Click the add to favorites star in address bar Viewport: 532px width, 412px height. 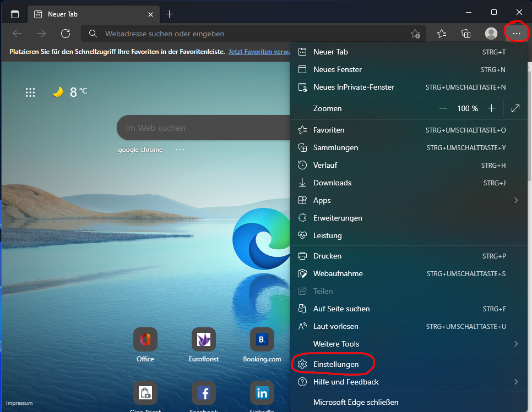pyautogui.click(x=415, y=34)
